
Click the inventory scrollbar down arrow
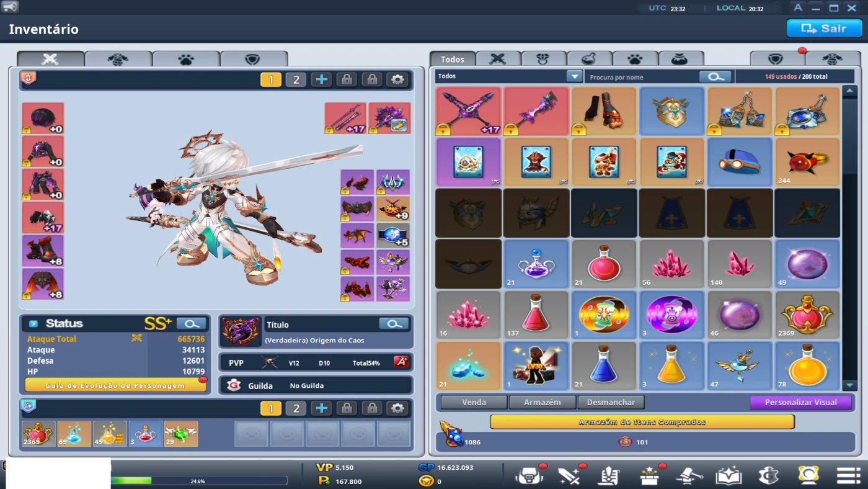coord(850,385)
